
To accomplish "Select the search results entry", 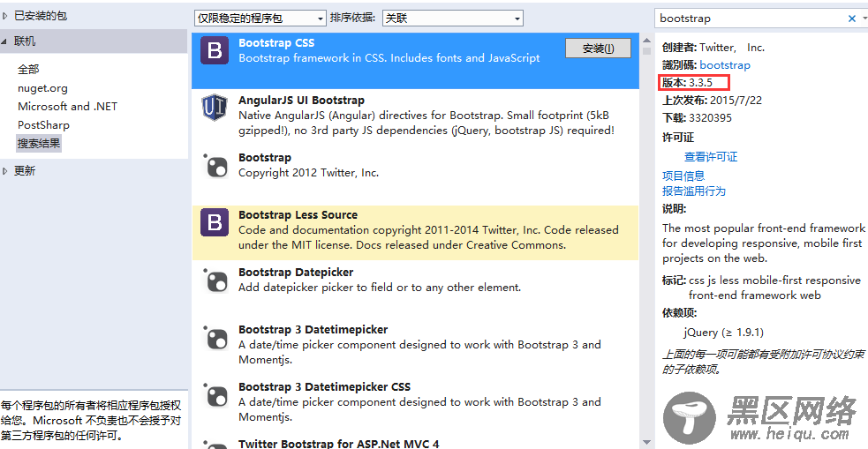I will click(x=39, y=143).
